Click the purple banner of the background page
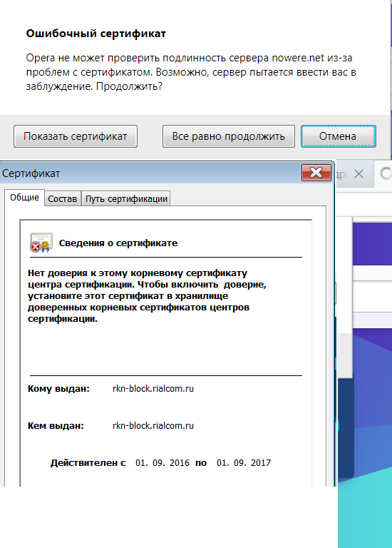Viewport: 392px width, 548px height. (372, 243)
